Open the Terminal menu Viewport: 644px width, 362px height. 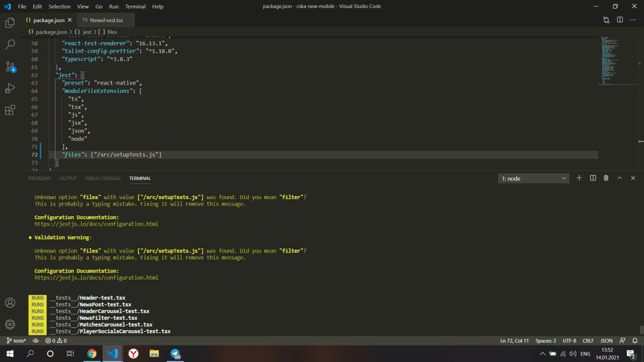click(x=135, y=7)
